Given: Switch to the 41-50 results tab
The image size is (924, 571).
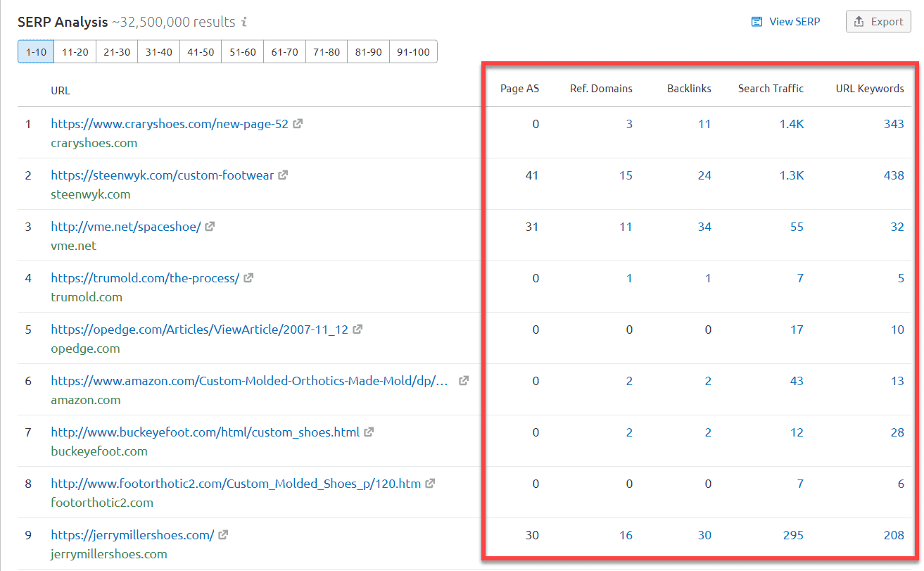Looking at the screenshot, I should [201, 51].
